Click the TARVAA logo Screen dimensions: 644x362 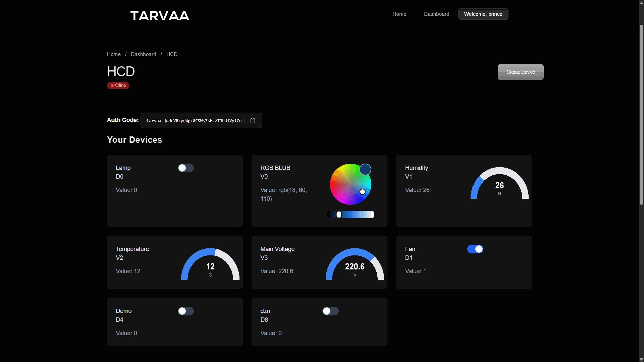[160, 15]
